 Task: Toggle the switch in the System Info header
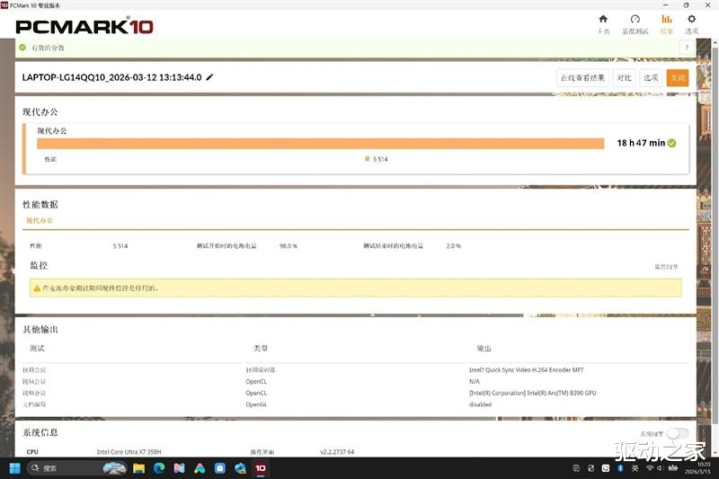tap(678, 433)
